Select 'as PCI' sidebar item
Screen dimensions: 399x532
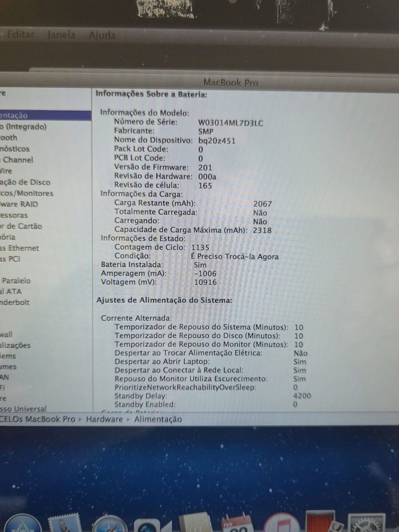point(10,259)
